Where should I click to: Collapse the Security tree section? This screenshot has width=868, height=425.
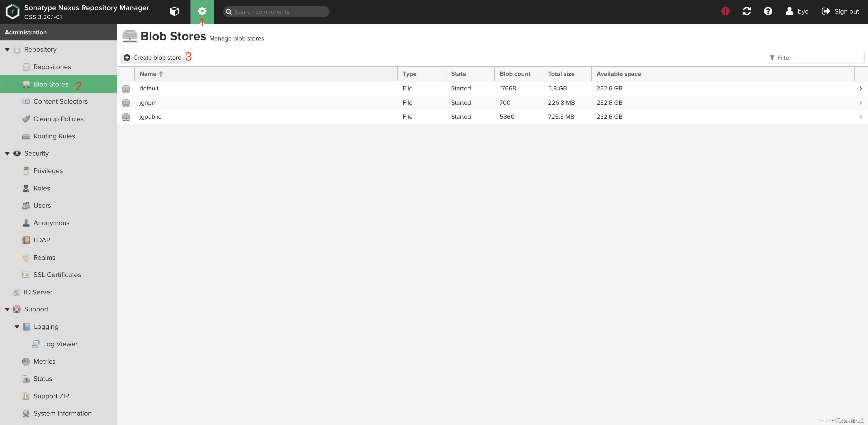coord(7,154)
